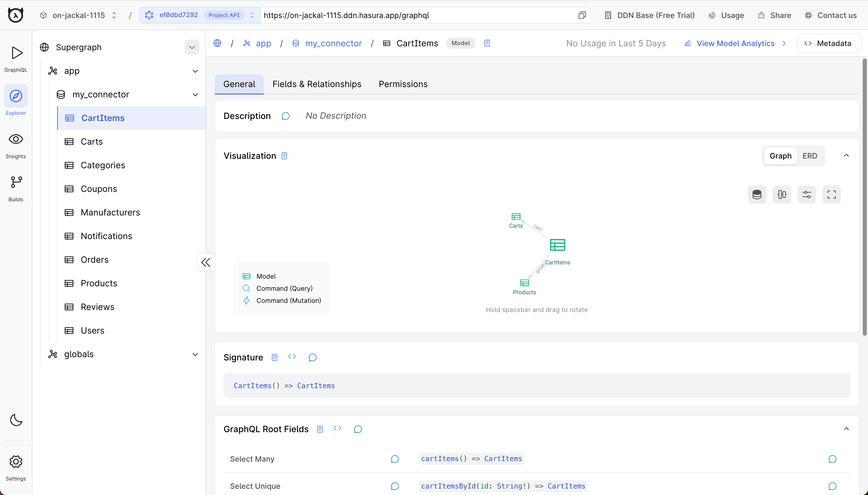Copy the GraphQL endpoint URL

[x=582, y=15]
